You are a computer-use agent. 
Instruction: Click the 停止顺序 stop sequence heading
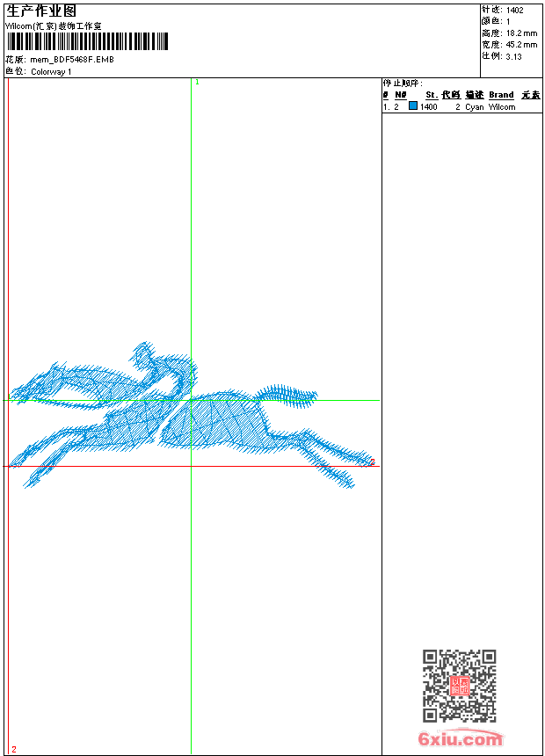[x=403, y=83]
